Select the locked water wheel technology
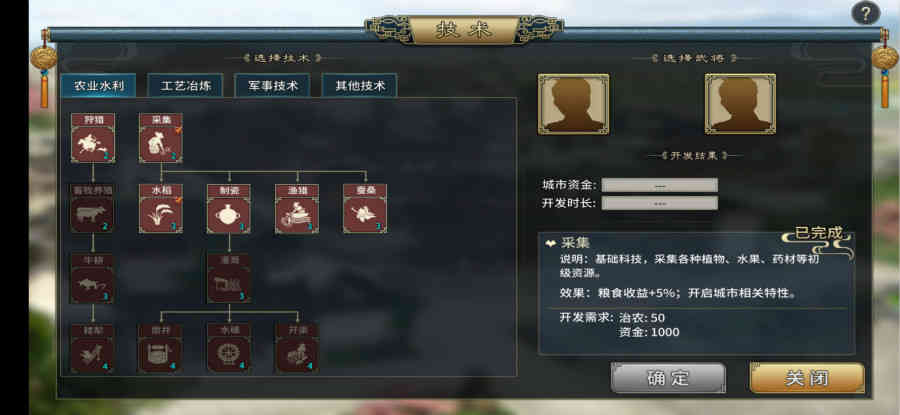Viewport: 900px width, 415px height. 229,348
